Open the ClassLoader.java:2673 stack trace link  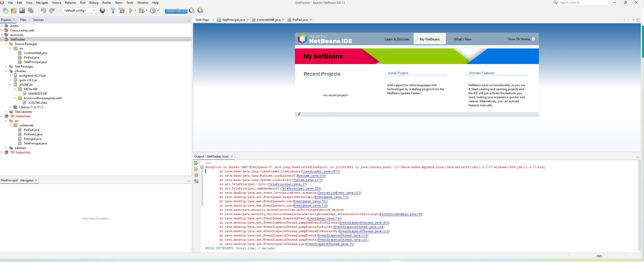tap(321, 172)
